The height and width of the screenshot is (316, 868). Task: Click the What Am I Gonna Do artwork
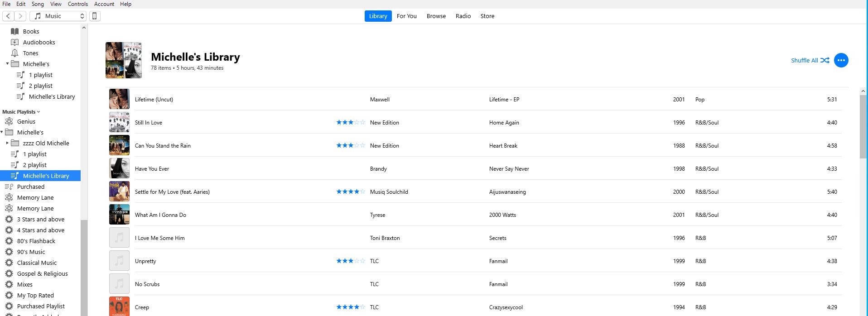coord(119,215)
